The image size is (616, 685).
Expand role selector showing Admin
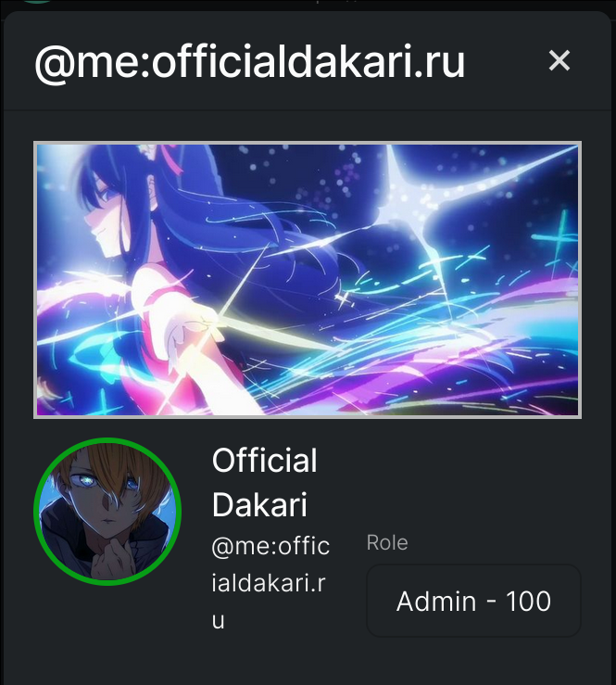tap(473, 601)
